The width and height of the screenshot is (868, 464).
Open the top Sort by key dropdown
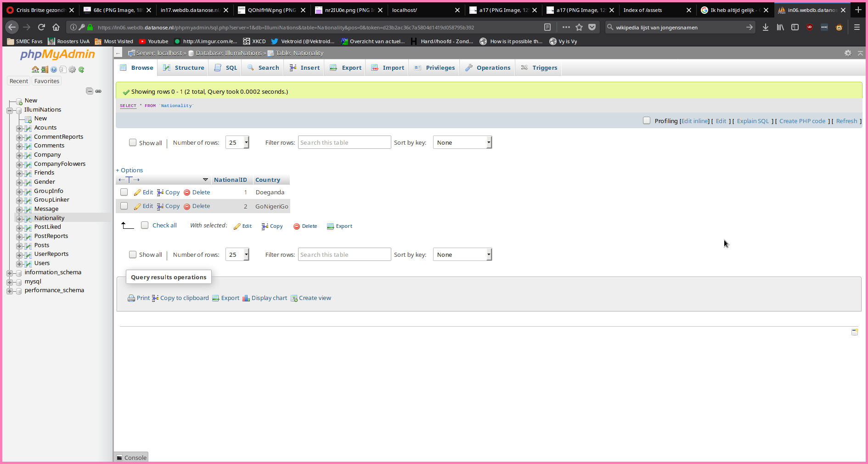tap(462, 142)
